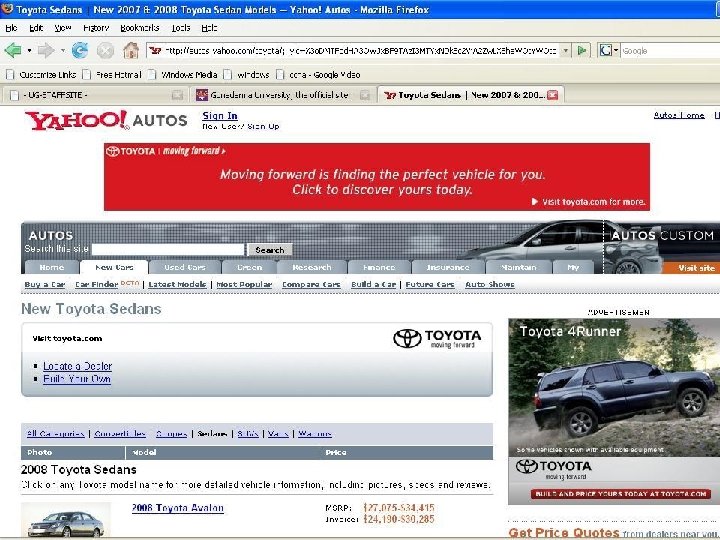Image resolution: width=720 pixels, height=540 pixels.
Task: Click the Google search box in toolbar
Action: pyautogui.click(x=670, y=51)
